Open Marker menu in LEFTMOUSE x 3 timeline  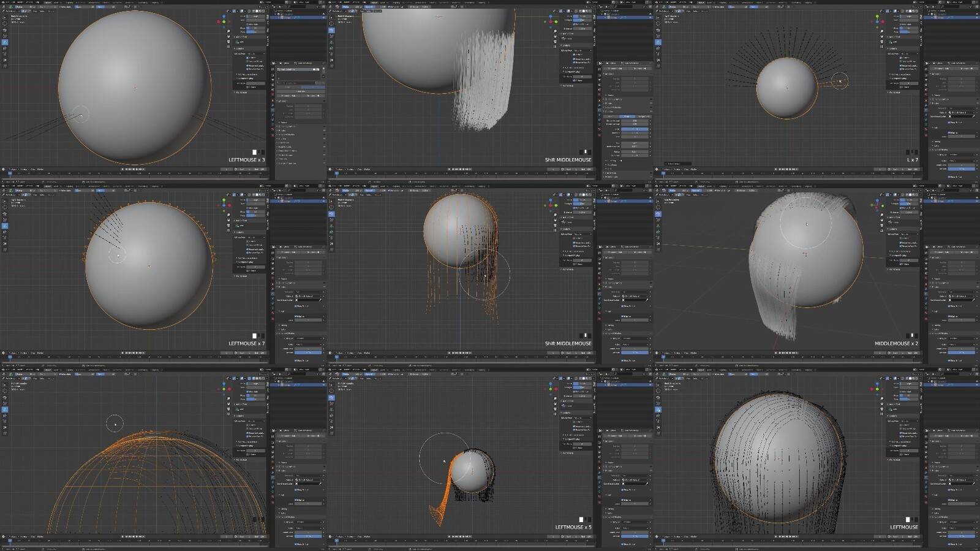[x=40, y=169]
